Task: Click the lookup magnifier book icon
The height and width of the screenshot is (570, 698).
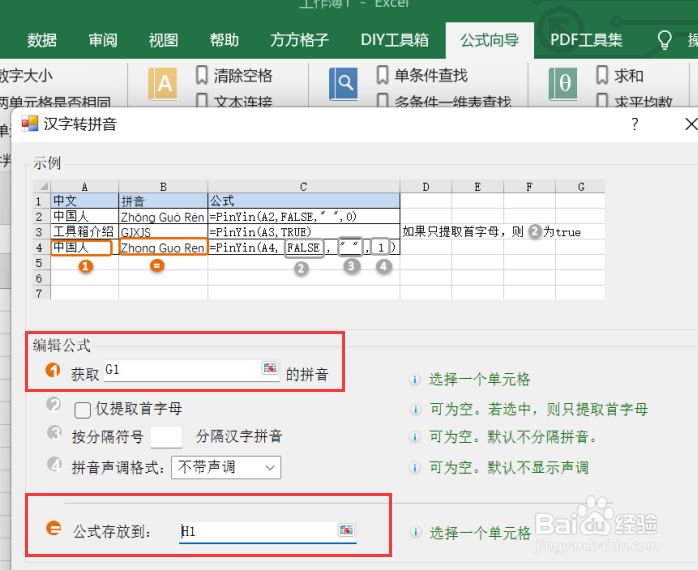Action: (343, 83)
